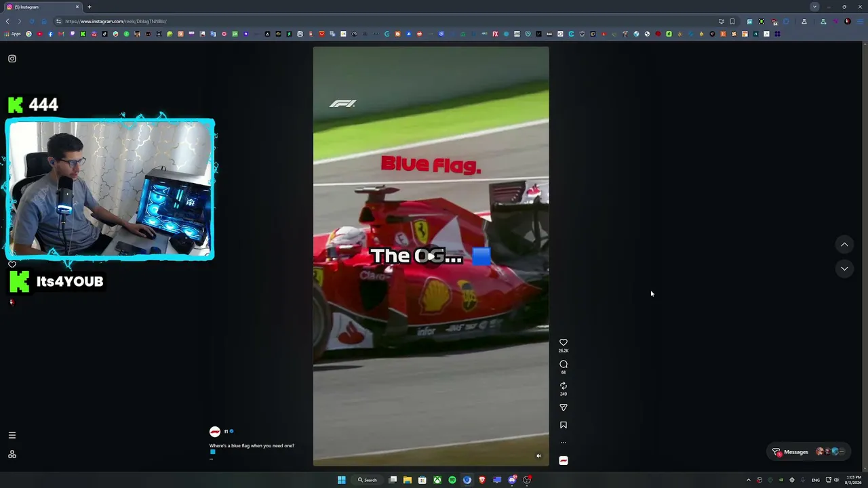Image resolution: width=868 pixels, height=488 pixels.
Task: Open the Messages panel
Action: coord(808,452)
